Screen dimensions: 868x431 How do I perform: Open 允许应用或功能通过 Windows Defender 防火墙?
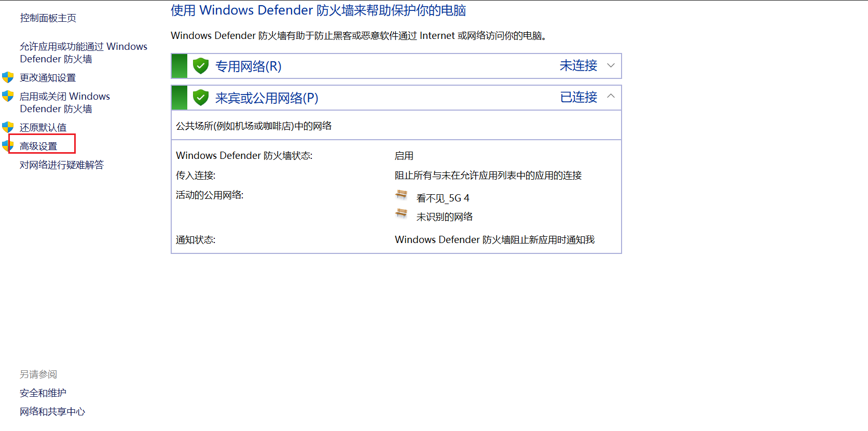pos(83,52)
